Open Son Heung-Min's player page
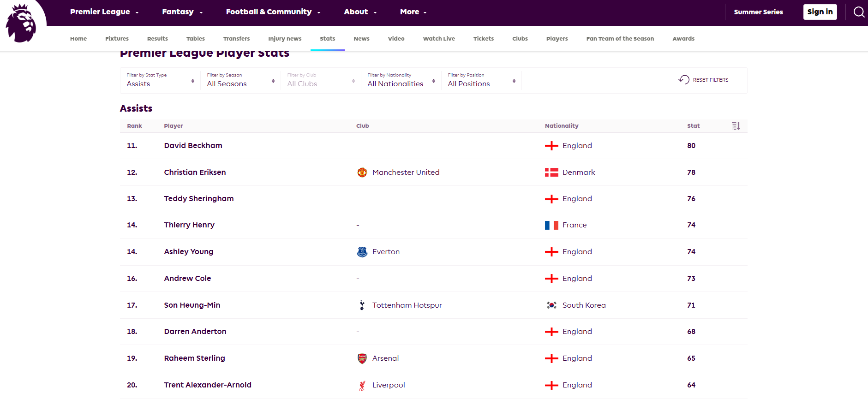Viewport: 868px width, 399px height. pyautogui.click(x=192, y=305)
